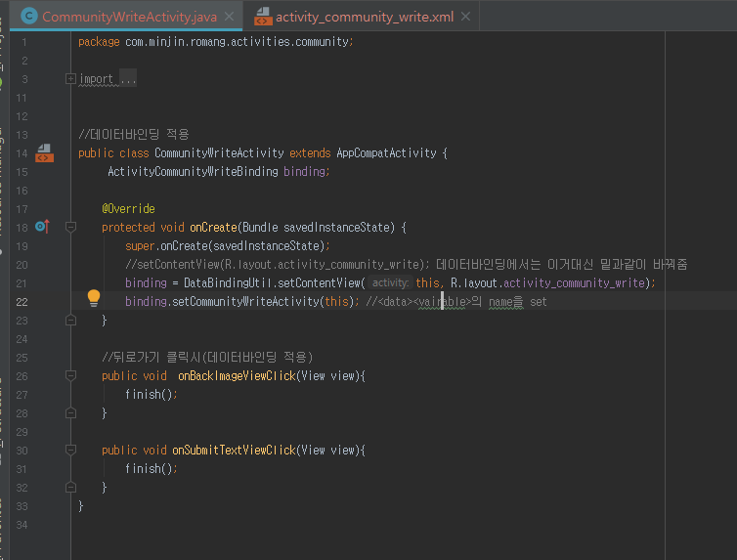The image size is (737, 560).
Task: Click activity_community_write resource reference on line 21
Action: click(574, 282)
